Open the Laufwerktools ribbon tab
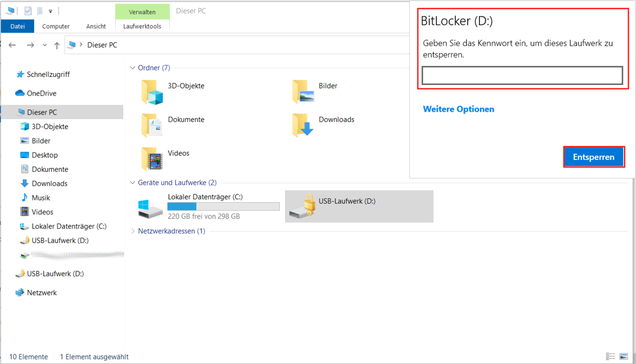Screen dimensions: 636x364 pos(142,26)
